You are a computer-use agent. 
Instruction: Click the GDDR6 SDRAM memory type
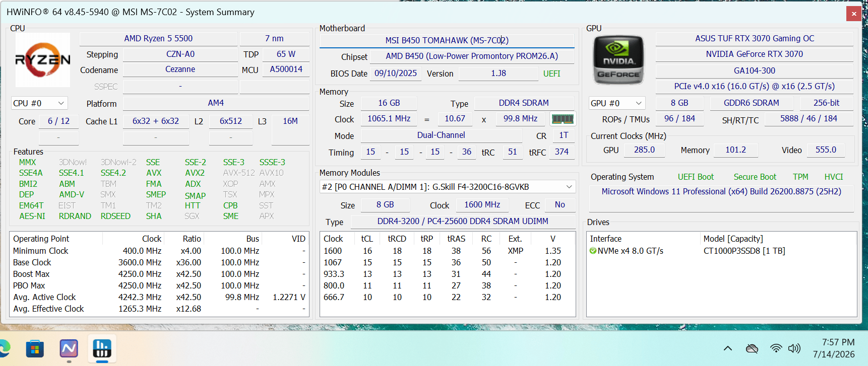point(752,103)
